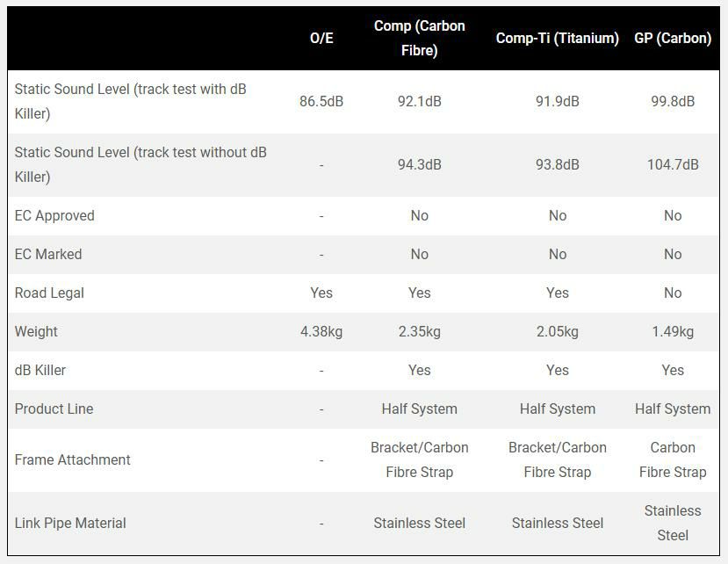The width and height of the screenshot is (728, 564).
Task: Click the Comp-Ti (Titanium) column header
Action: pyautogui.click(x=557, y=39)
